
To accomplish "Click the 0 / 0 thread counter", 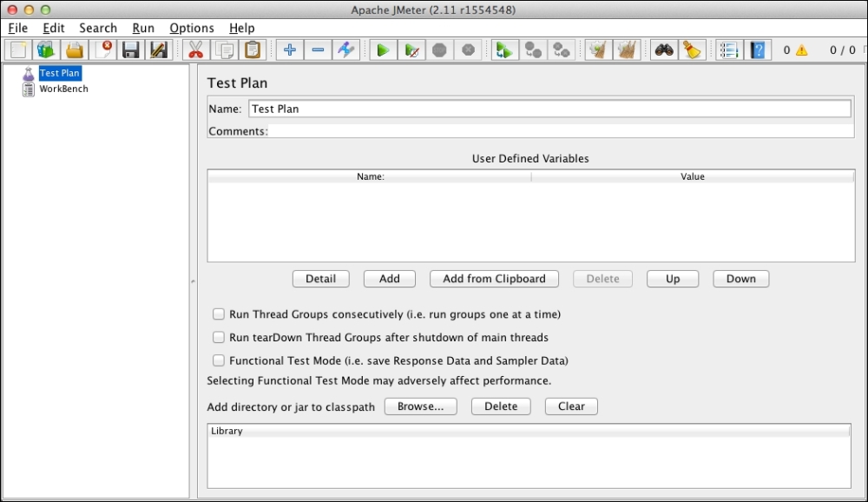I will click(x=843, y=50).
